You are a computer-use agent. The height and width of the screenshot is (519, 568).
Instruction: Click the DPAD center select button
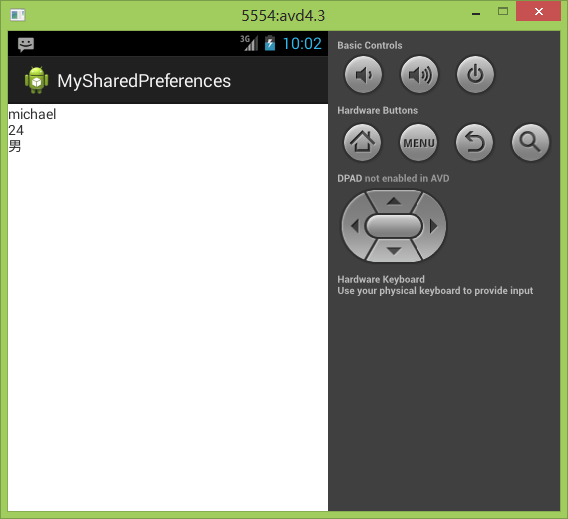[x=394, y=226]
